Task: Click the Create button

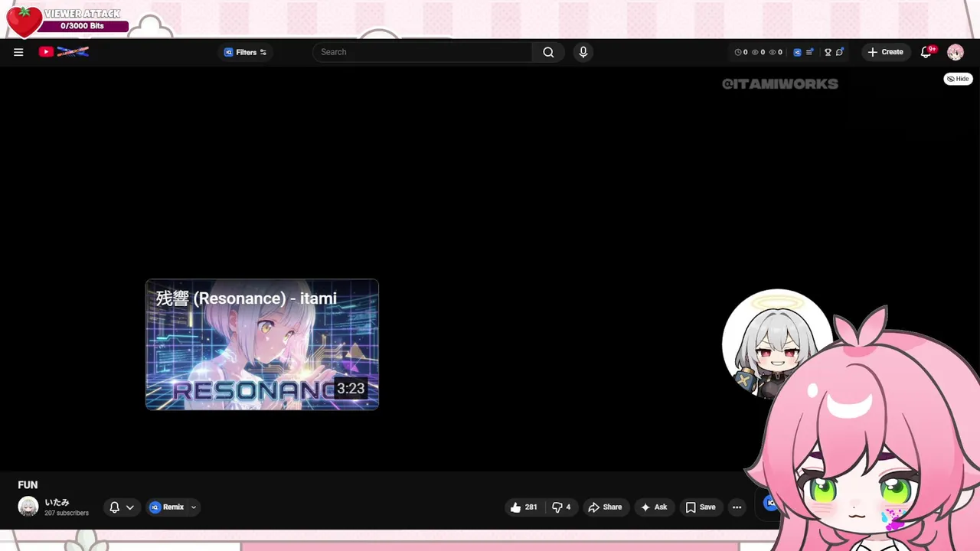Action: [x=885, y=52]
